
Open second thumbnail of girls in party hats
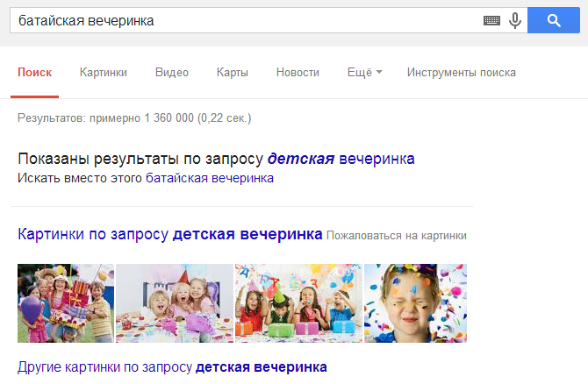tap(174, 303)
